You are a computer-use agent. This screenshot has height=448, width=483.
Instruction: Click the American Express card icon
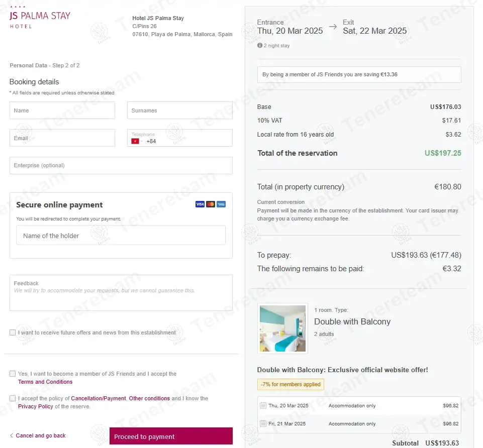221,204
